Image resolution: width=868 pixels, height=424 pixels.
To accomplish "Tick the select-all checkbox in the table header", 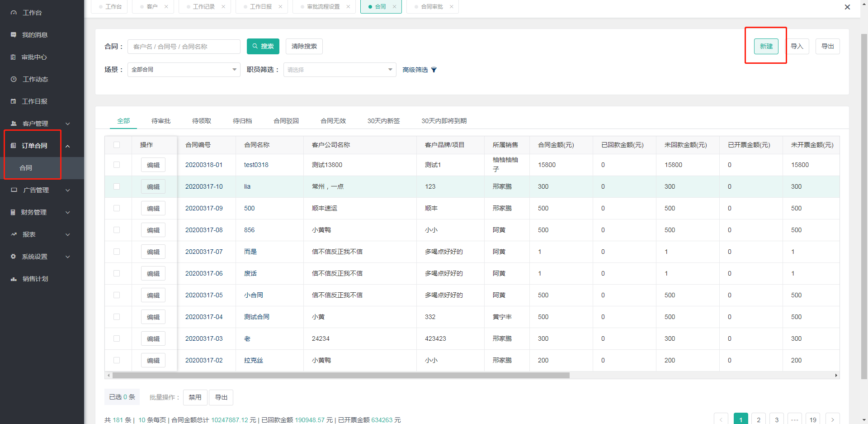I will [117, 145].
